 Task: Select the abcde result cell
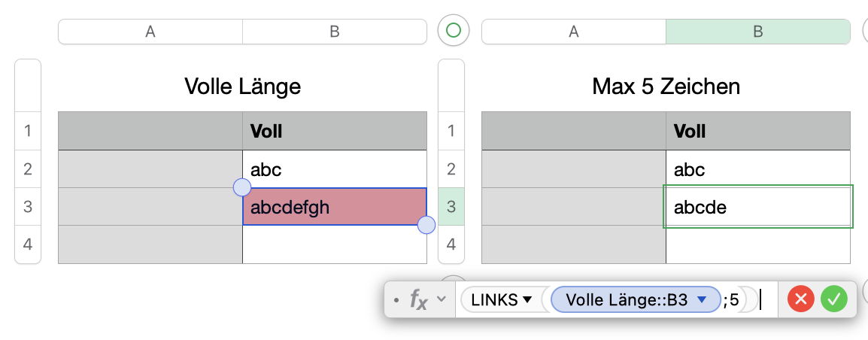point(757,207)
